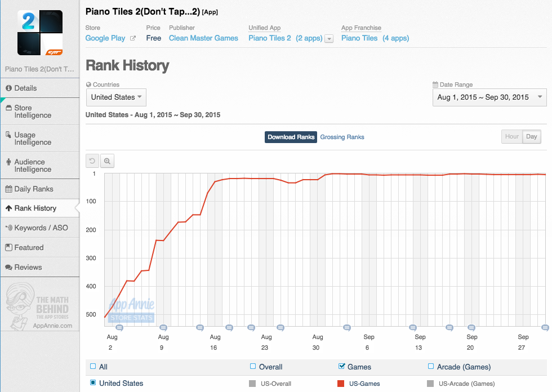Open Reviews via its speech bubbles icon
The width and height of the screenshot is (552, 392).
(x=9, y=268)
